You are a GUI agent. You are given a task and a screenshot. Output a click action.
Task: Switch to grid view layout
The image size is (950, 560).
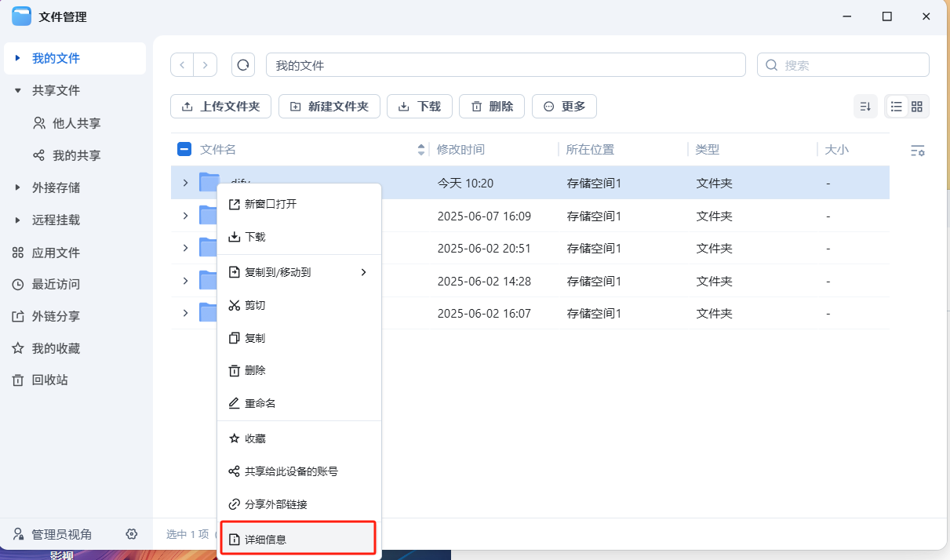(x=916, y=106)
